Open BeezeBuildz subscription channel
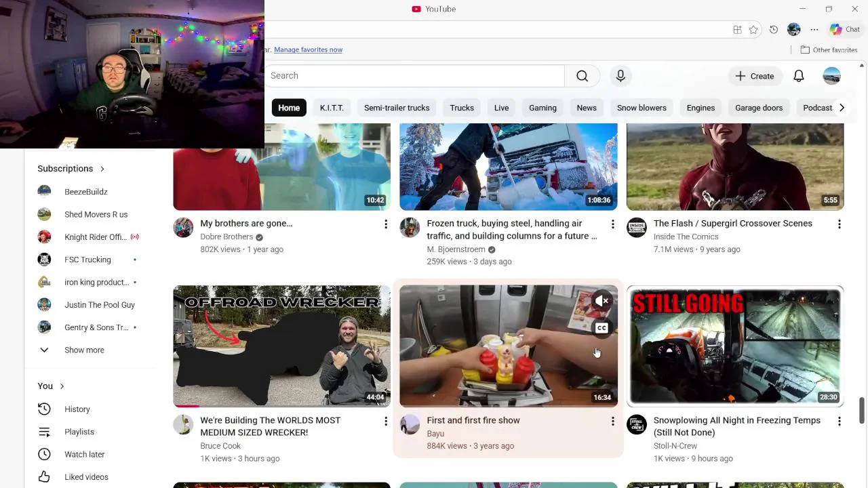The height and width of the screenshot is (488, 868). click(x=85, y=192)
